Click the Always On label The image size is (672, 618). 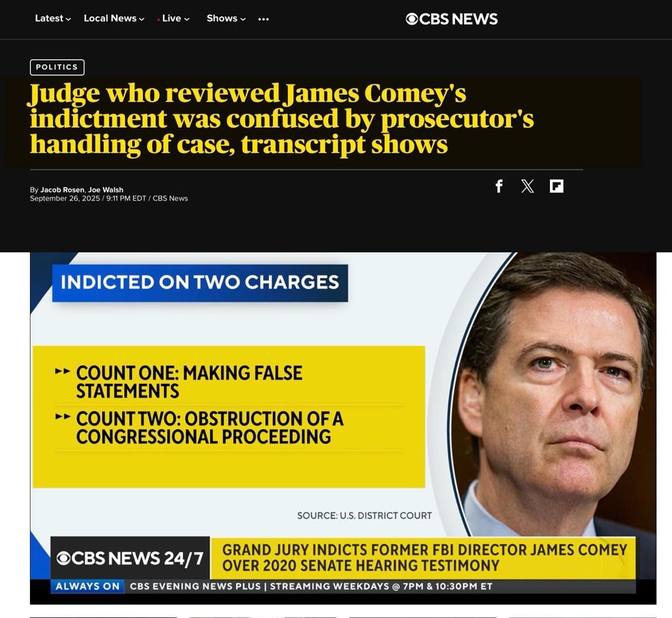(x=87, y=587)
